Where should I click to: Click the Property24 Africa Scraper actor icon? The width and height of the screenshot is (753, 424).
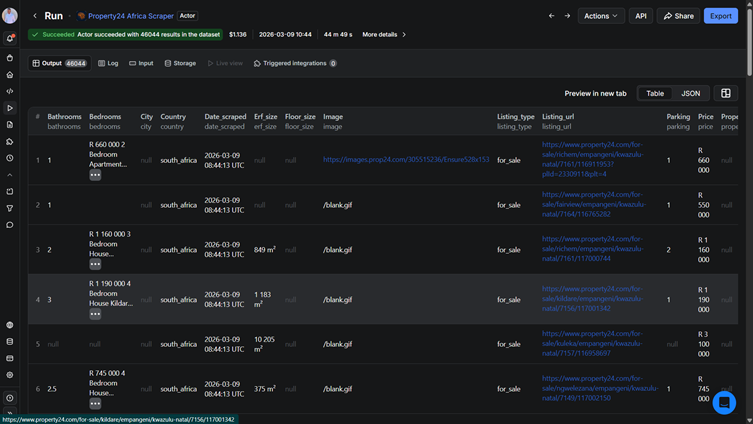click(x=81, y=16)
